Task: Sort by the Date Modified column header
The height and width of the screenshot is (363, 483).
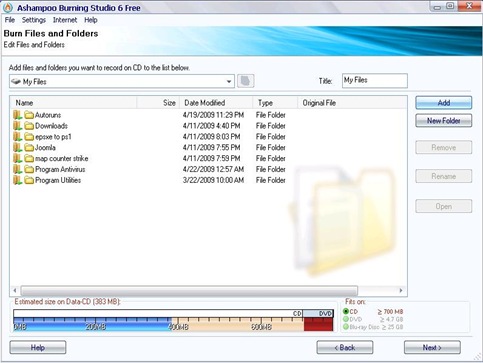Action: [x=216, y=103]
